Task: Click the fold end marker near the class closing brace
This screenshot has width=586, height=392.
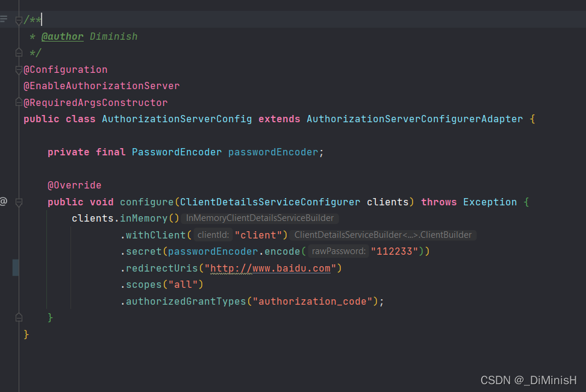Action: (x=18, y=317)
